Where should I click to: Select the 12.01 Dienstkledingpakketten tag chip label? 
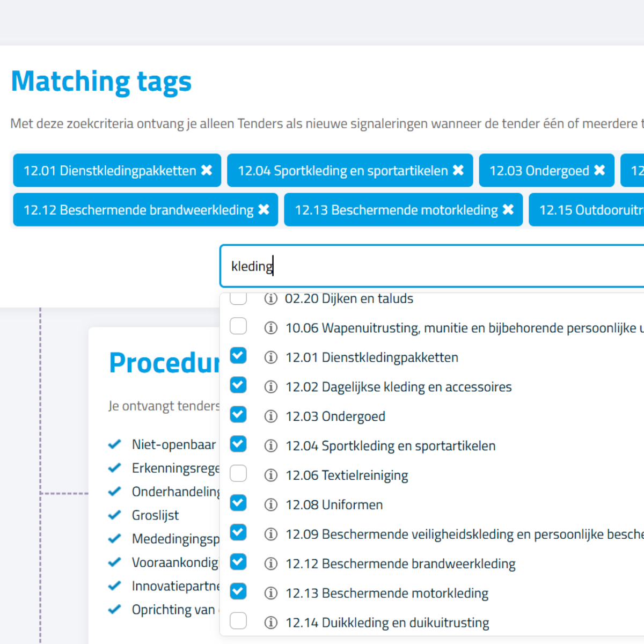click(110, 171)
